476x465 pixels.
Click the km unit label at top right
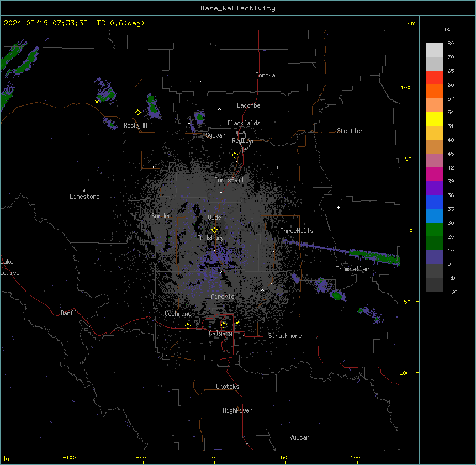(411, 23)
